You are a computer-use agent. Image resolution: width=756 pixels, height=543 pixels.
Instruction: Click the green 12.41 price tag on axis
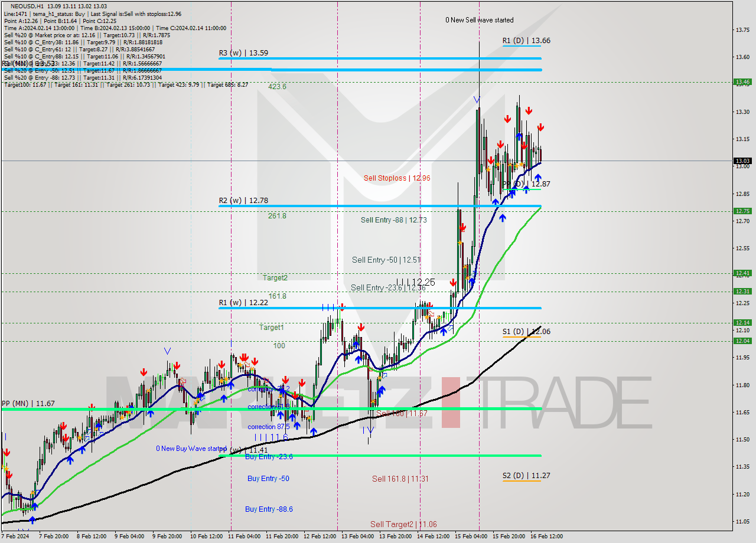click(742, 273)
